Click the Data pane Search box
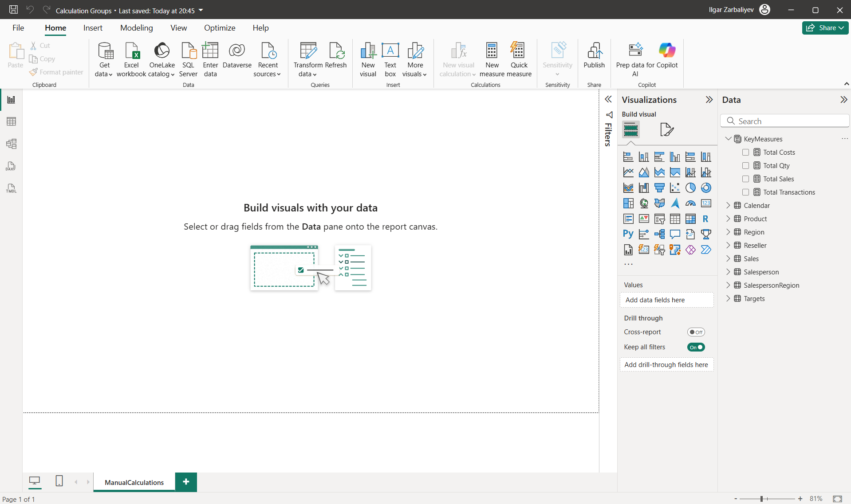This screenshot has height=504, width=851. click(x=785, y=121)
